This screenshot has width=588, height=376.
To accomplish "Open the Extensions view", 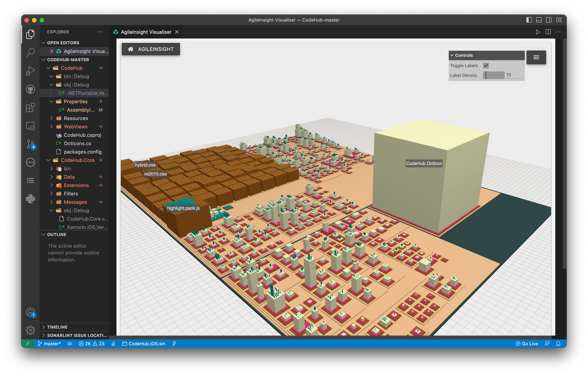I will coord(30,108).
